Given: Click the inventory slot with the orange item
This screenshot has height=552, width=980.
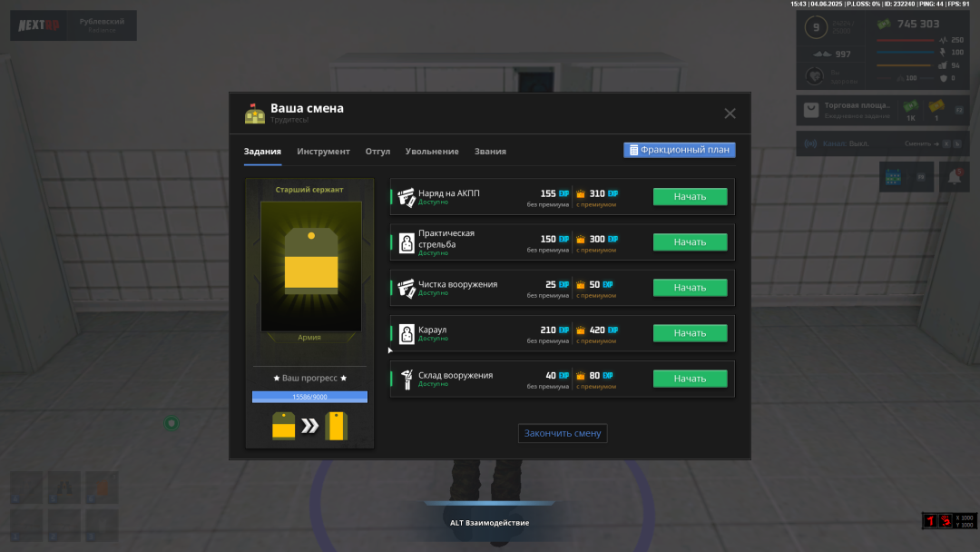Looking at the screenshot, I should point(102,488).
